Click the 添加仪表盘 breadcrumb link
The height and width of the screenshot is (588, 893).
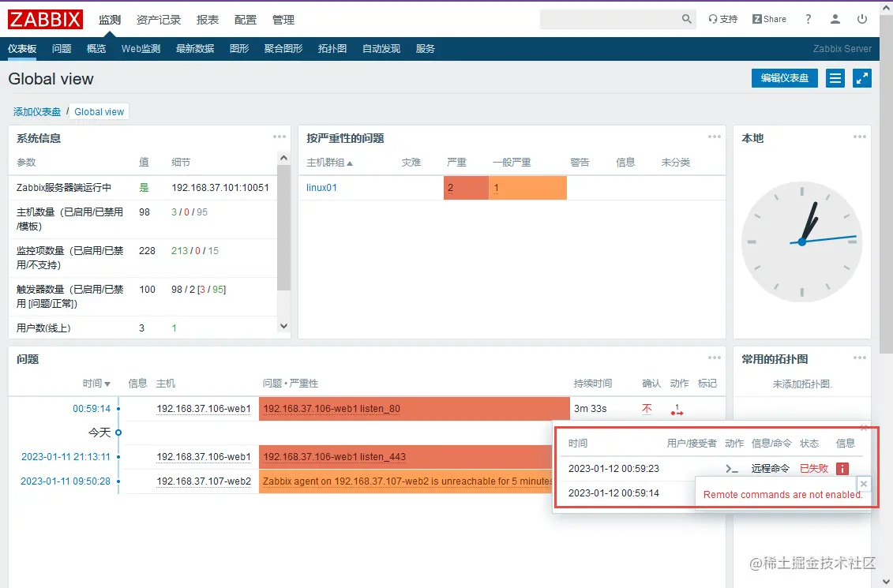tap(37, 111)
